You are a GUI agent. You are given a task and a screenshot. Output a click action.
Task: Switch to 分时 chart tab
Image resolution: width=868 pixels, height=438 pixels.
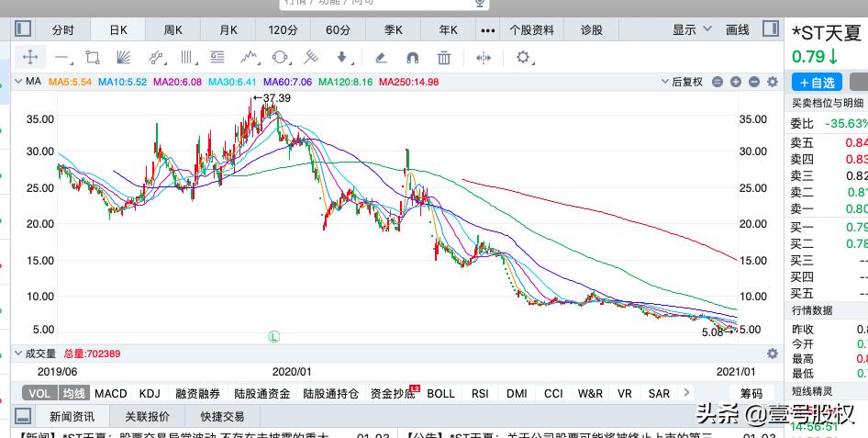coord(62,30)
